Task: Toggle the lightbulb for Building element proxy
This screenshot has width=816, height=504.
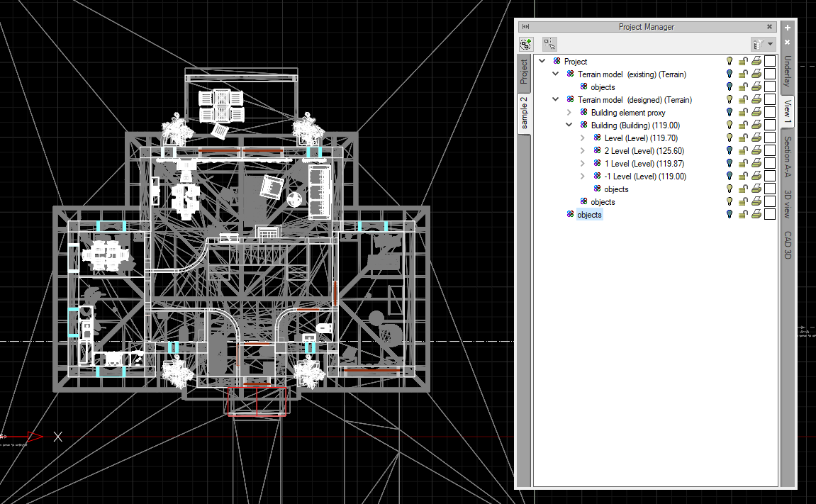Action: coord(730,112)
